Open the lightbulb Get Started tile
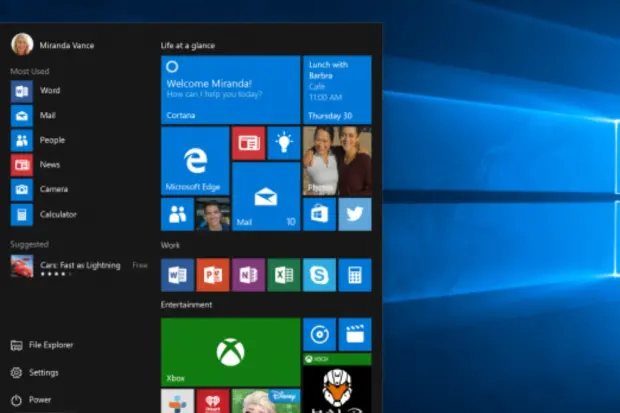Viewport: 620px width, 413px height. 284,143
